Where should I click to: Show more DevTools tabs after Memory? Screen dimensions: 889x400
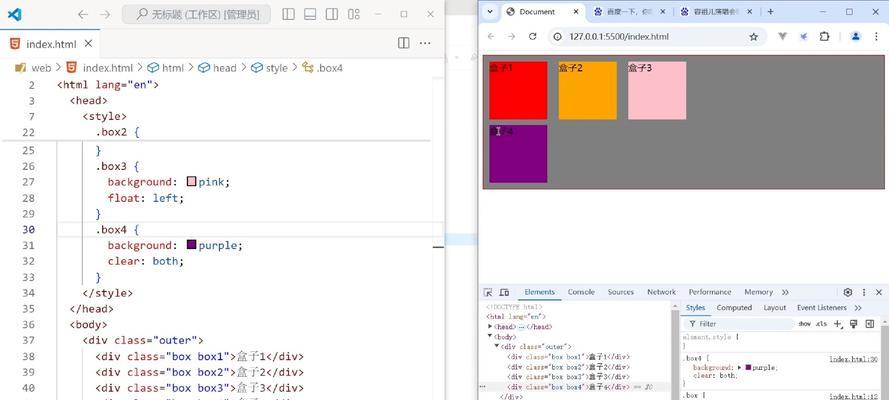[x=785, y=292]
